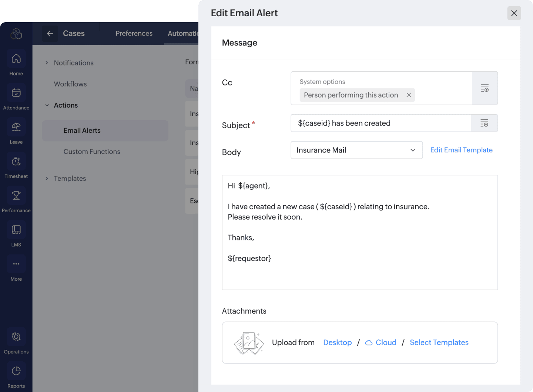Open the LMS sidebar icon

[x=16, y=230]
